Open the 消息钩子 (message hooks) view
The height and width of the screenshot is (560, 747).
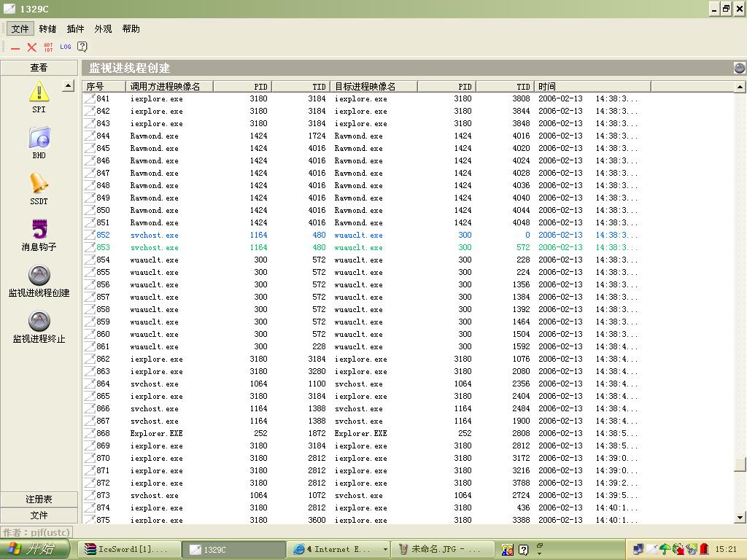[x=39, y=230]
